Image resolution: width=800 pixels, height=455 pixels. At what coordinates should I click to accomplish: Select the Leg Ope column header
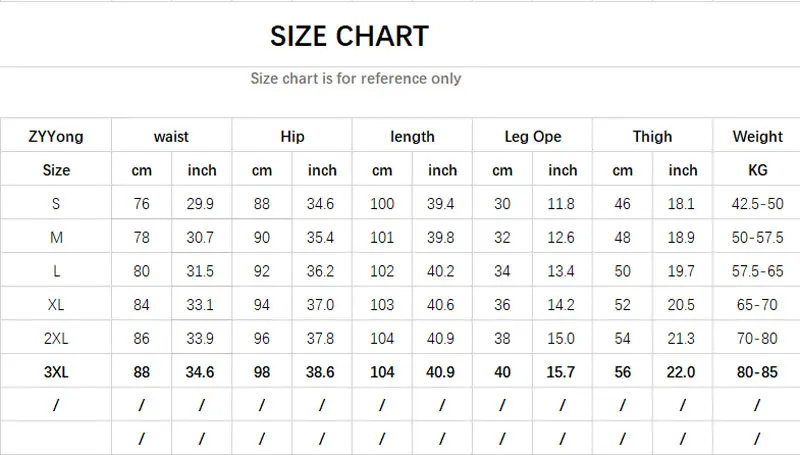tap(533, 137)
